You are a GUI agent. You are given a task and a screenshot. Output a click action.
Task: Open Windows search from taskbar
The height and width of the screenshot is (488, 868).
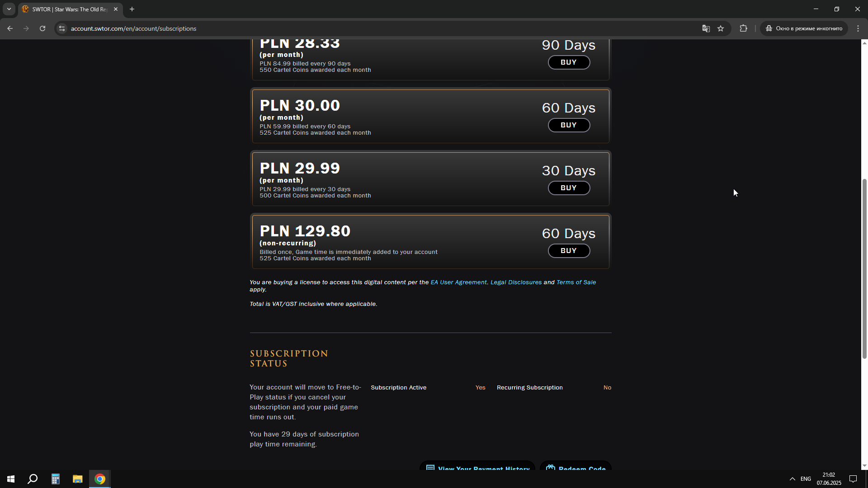(x=33, y=479)
